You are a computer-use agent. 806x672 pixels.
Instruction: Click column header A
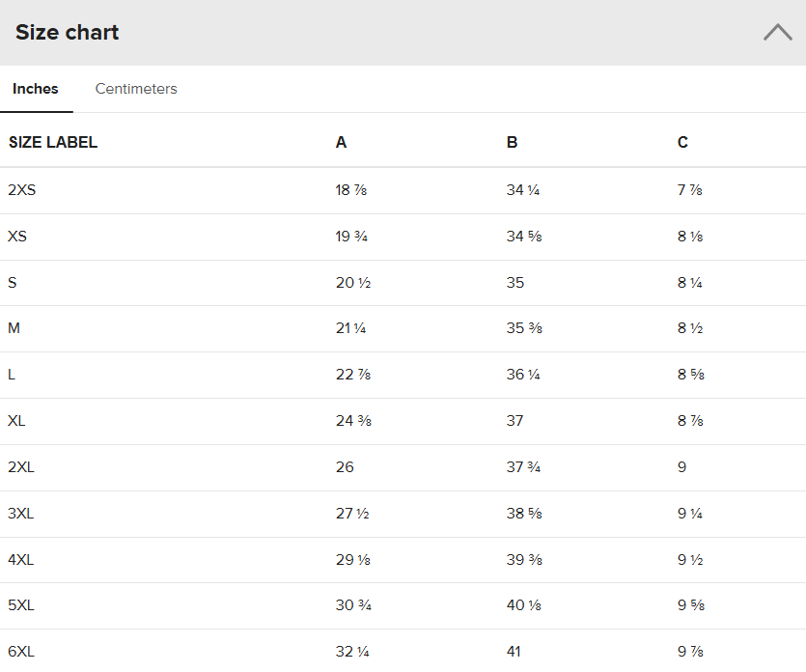coord(341,143)
